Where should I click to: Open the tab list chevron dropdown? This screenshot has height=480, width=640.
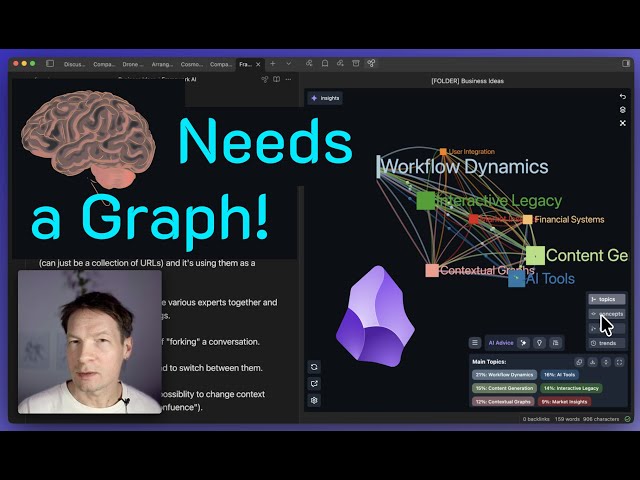click(289, 64)
